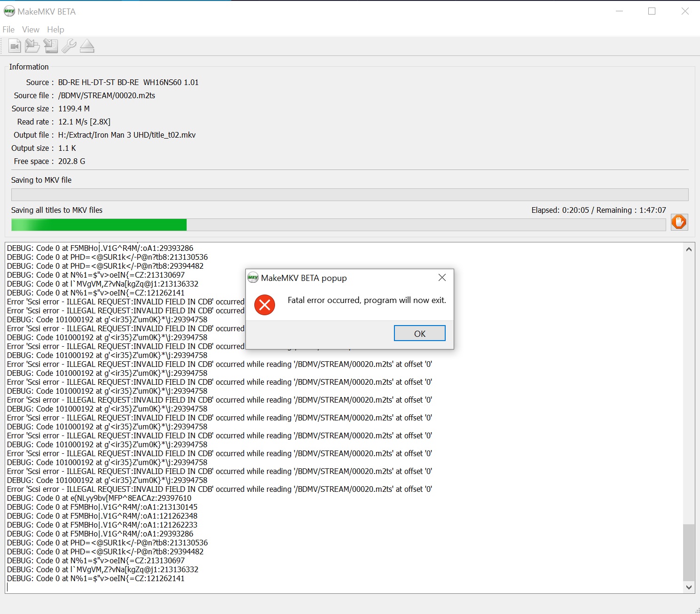Click the Saving all titles progress bar
The height and width of the screenshot is (614, 700).
click(x=338, y=225)
